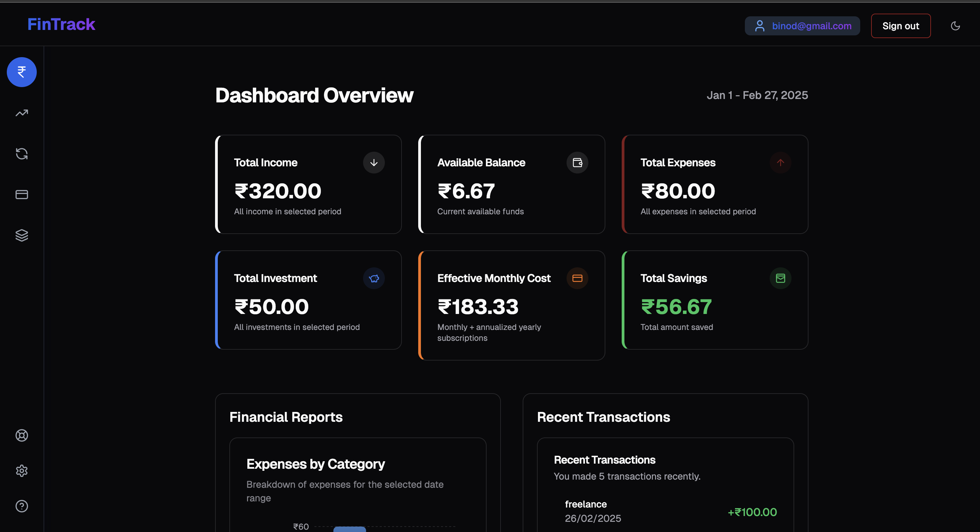
Task: Click the orange card icon on Effective Monthly Cost
Action: click(x=577, y=278)
